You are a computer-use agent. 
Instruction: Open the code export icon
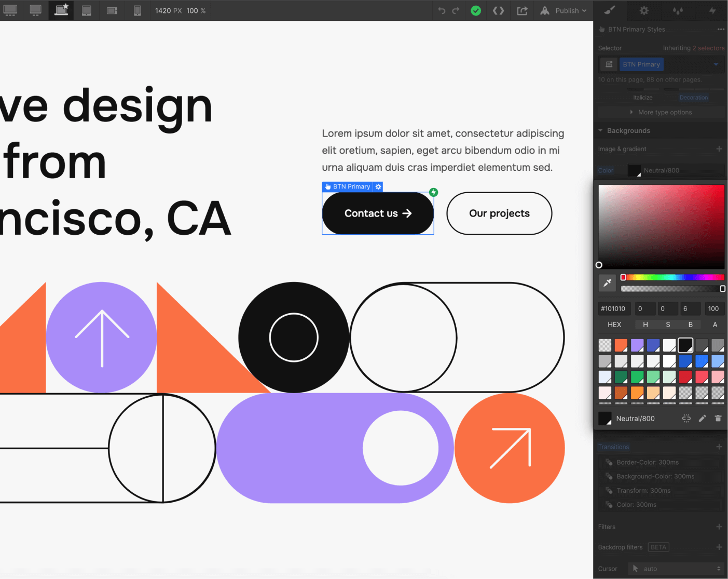click(498, 10)
